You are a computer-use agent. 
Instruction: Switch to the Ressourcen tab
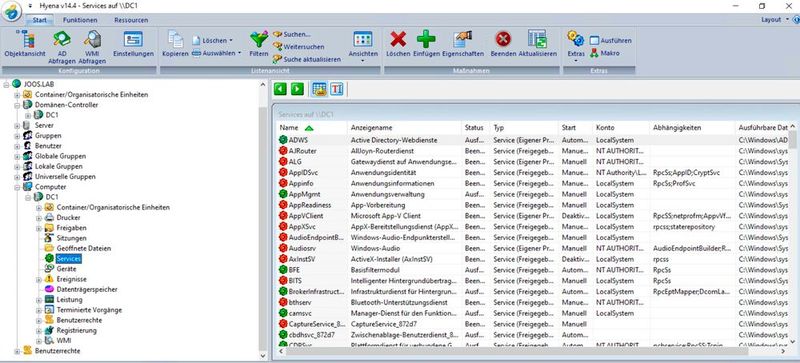(x=131, y=20)
